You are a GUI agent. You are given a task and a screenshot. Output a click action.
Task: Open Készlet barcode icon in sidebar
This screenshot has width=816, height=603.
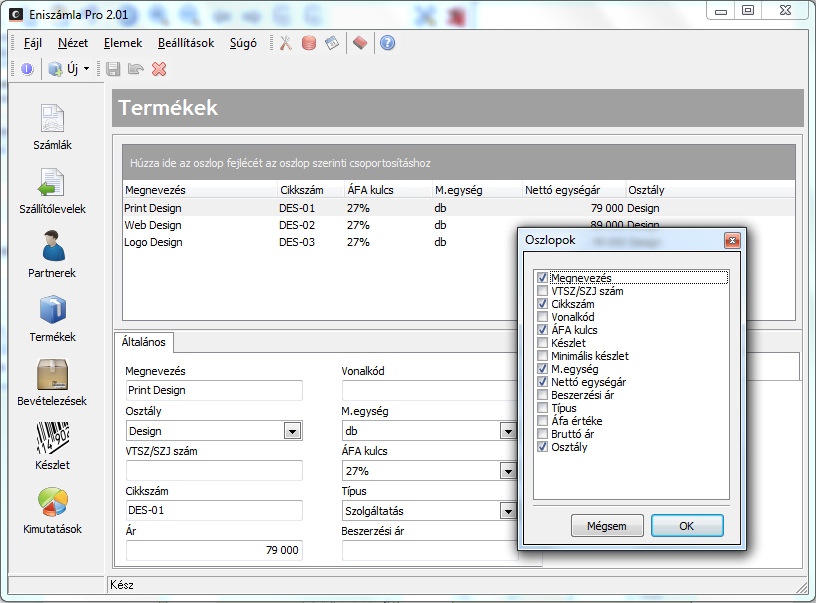(52, 440)
